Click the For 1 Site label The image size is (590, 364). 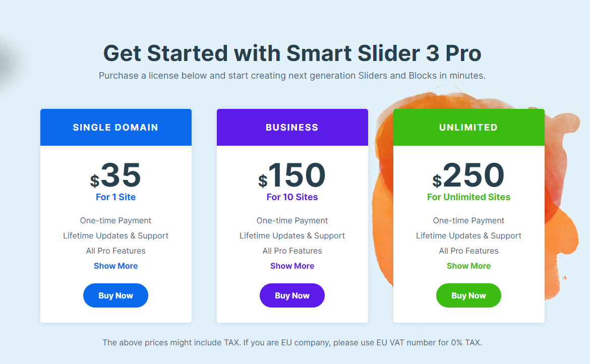tap(115, 197)
